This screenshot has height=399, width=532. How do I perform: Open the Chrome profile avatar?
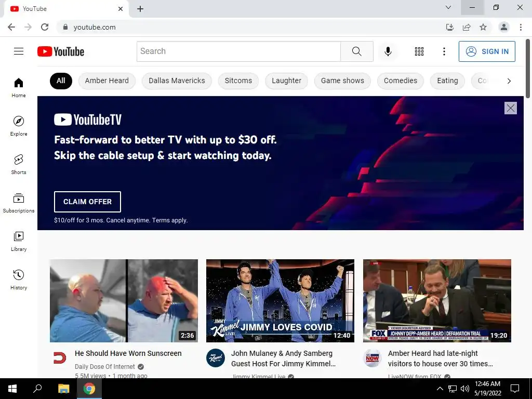coord(504,27)
